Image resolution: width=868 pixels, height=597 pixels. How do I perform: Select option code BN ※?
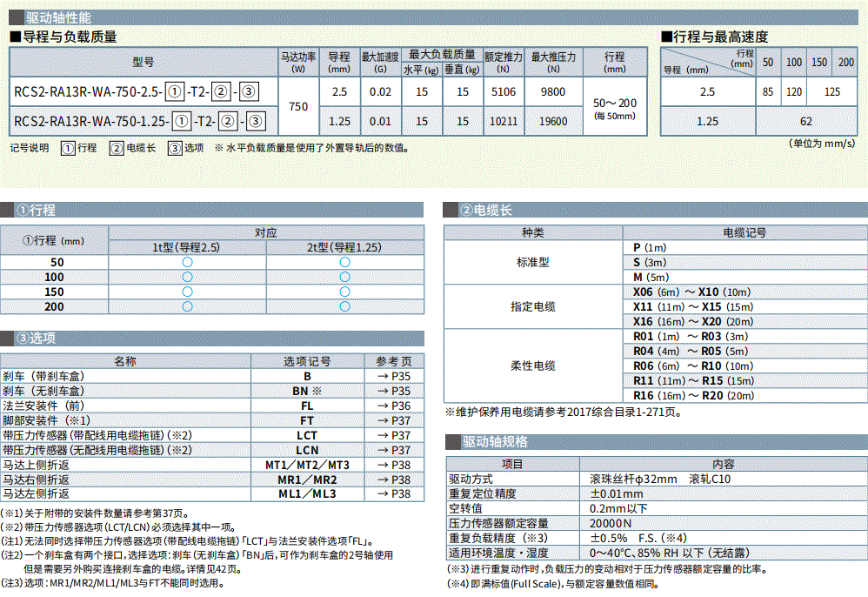click(307, 391)
